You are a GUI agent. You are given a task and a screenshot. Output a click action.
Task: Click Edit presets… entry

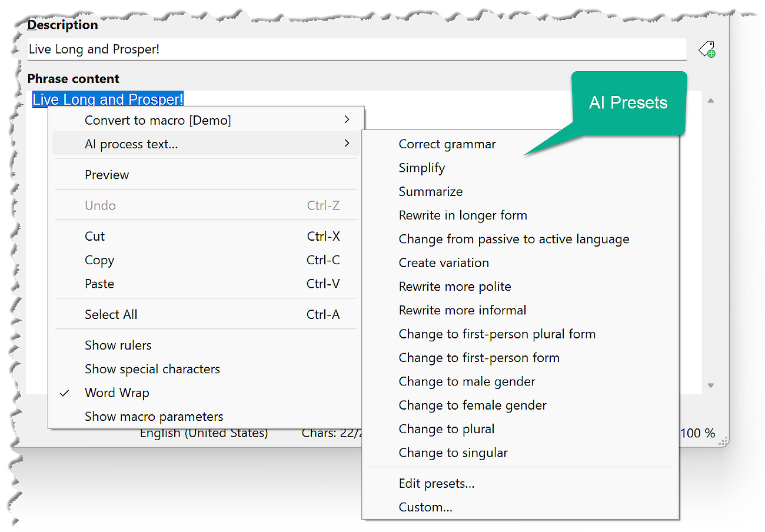436,483
